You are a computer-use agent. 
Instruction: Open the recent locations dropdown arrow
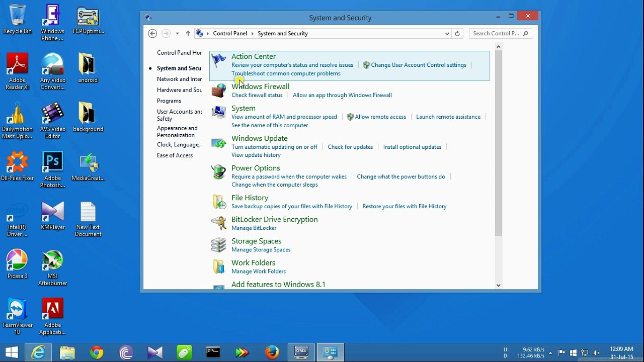click(177, 34)
